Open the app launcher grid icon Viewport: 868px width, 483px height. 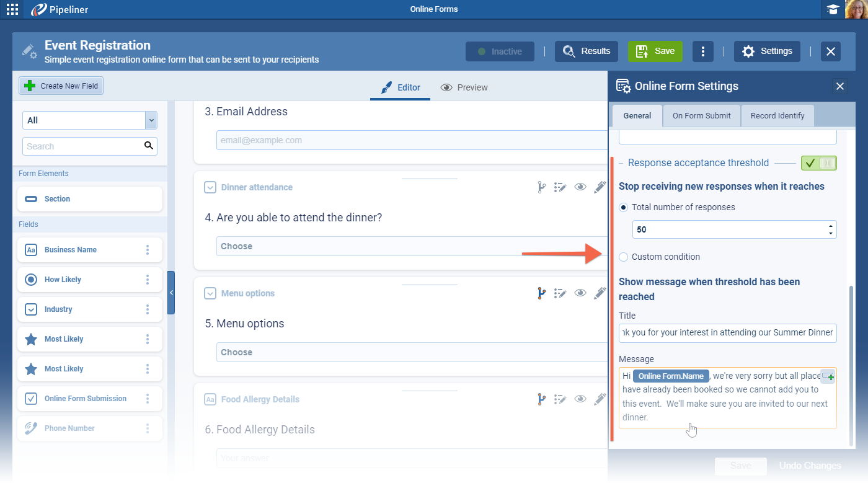click(12, 9)
